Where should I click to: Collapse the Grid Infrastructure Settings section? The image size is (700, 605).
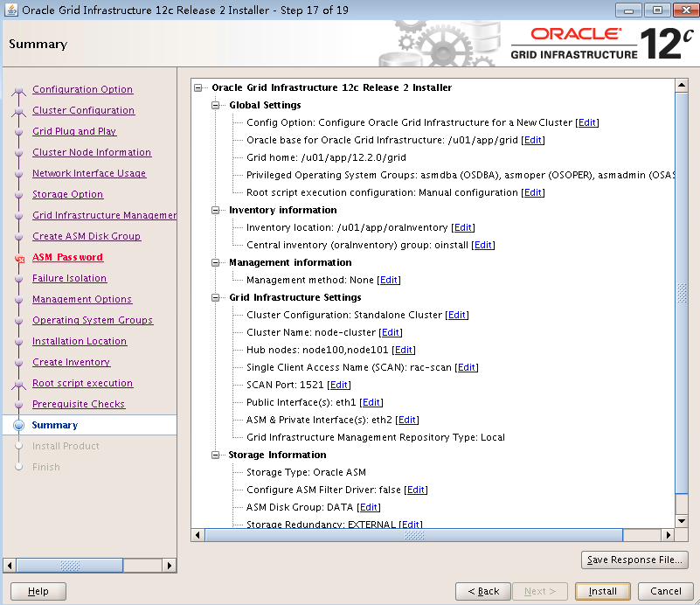(216, 298)
